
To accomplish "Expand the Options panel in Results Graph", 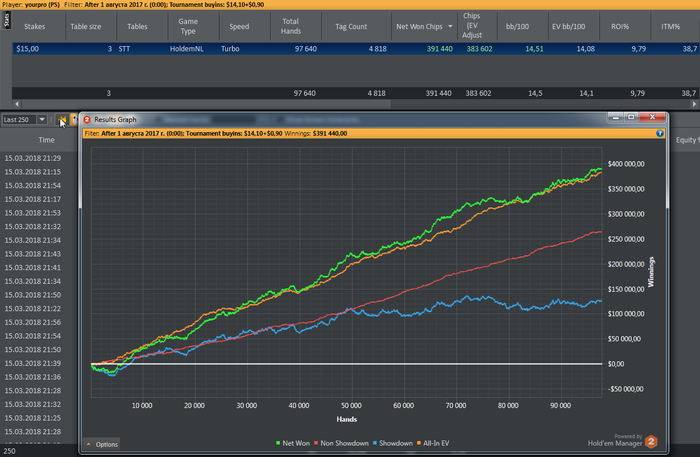I will [102, 444].
